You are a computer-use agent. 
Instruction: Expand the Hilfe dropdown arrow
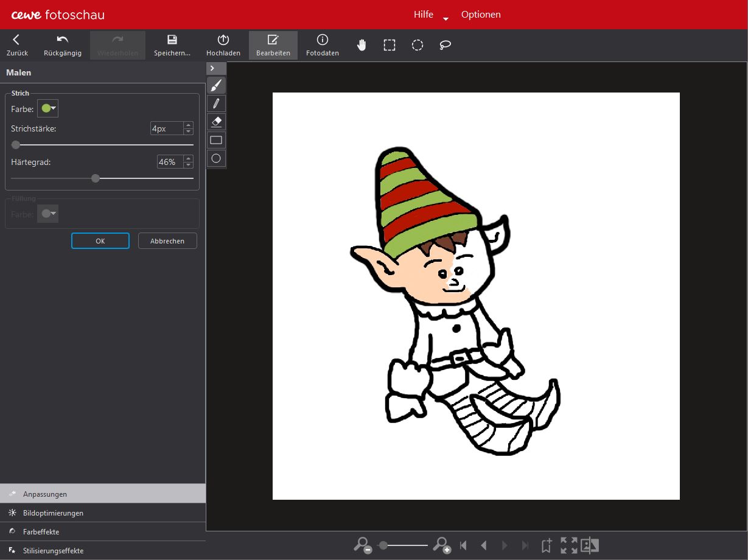[446, 19]
